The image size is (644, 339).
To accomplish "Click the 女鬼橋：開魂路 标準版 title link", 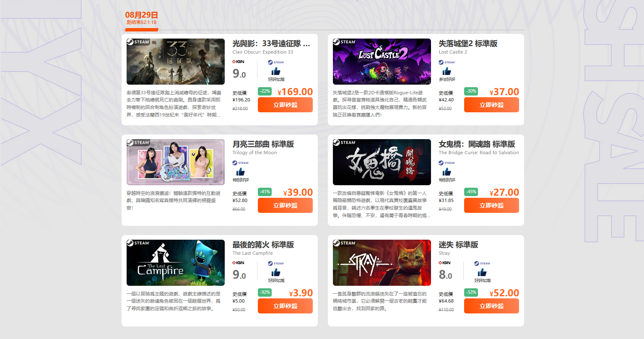I will 477,144.
